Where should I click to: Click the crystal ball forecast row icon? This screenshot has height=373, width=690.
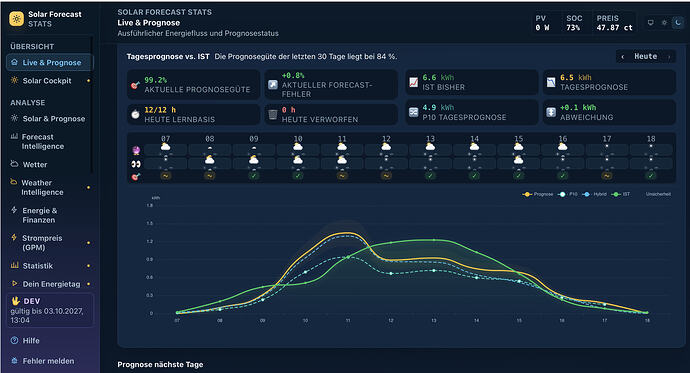pyautogui.click(x=136, y=151)
